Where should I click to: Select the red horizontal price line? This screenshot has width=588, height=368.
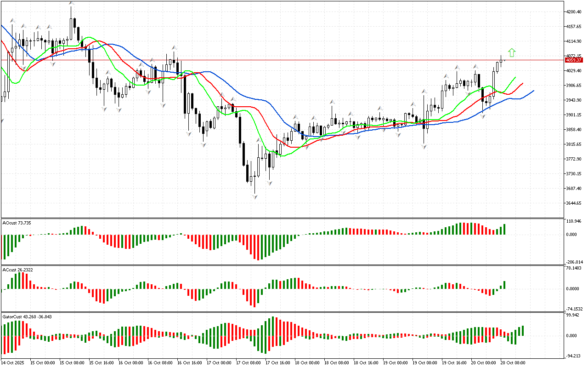276,60
